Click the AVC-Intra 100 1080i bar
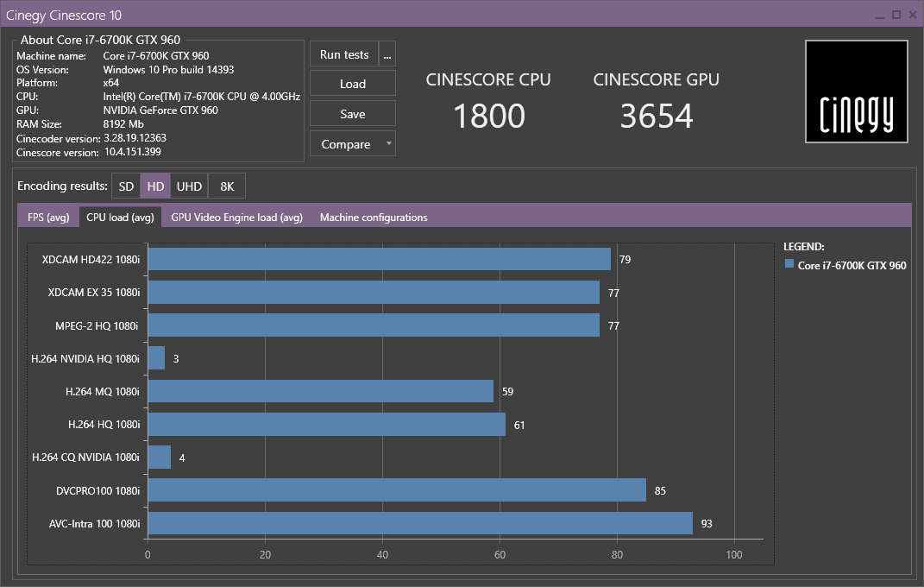The image size is (924, 587). point(420,523)
